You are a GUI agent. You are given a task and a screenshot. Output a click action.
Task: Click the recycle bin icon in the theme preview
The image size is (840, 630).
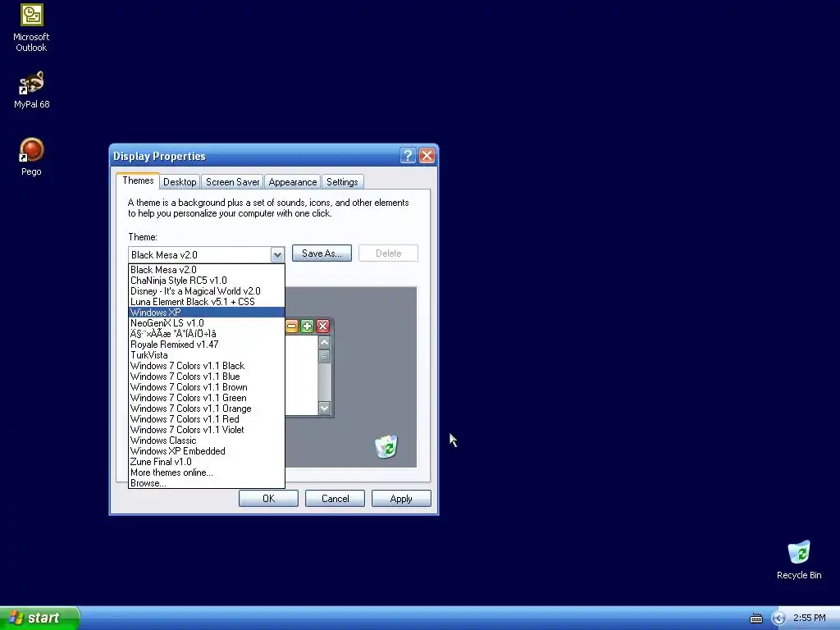[x=386, y=446]
